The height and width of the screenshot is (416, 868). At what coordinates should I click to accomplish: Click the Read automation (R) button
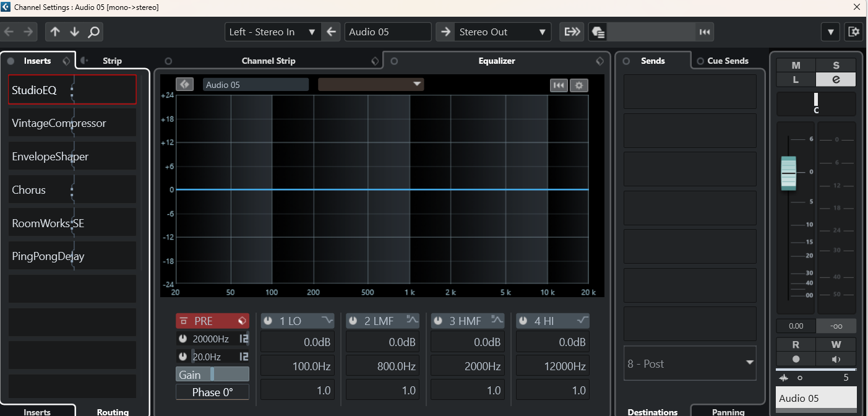pos(796,345)
